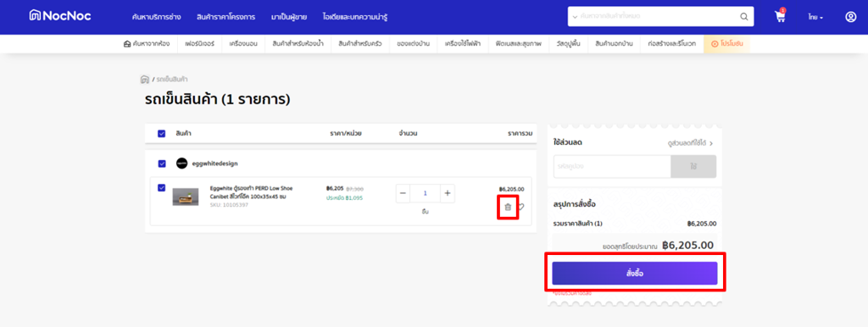Uncheck the Eggwhite shoe cabinet item checkbox
The image size is (868, 327).
(x=162, y=187)
